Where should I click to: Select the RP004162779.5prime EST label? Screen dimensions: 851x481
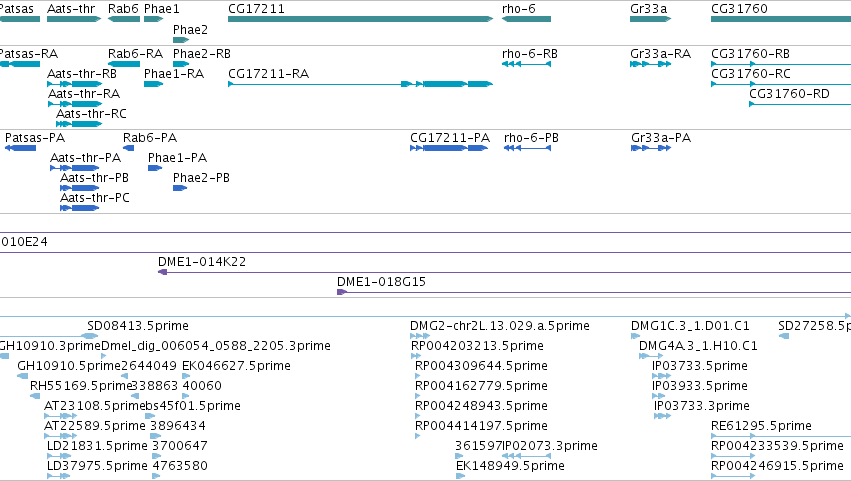coord(481,386)
